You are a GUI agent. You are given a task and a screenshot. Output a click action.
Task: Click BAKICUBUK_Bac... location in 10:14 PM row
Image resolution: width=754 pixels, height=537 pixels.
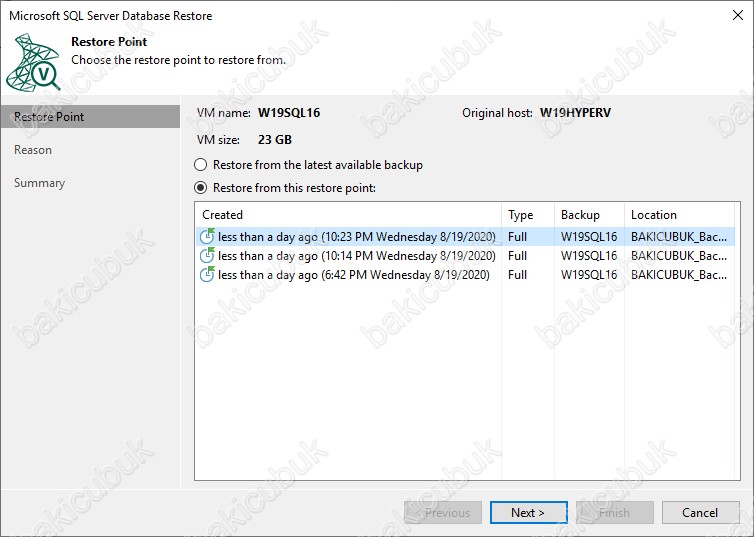pos(679,256)
